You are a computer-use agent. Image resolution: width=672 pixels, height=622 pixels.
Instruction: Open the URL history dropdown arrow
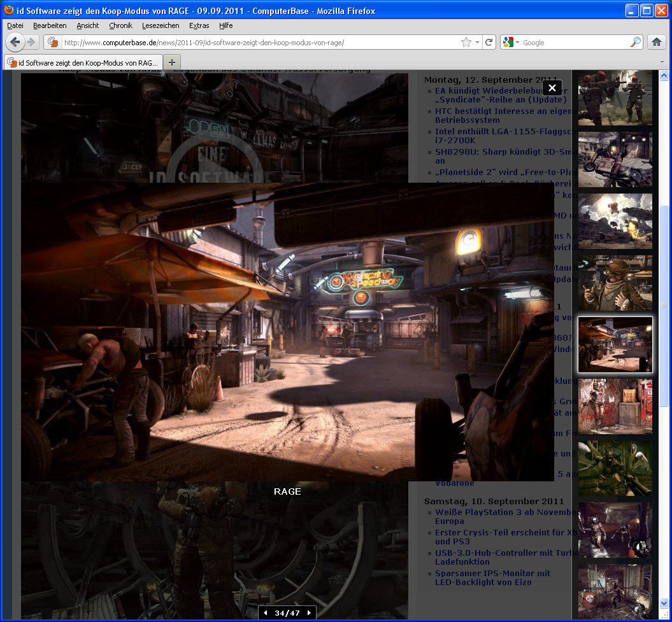tap(477, 43)
